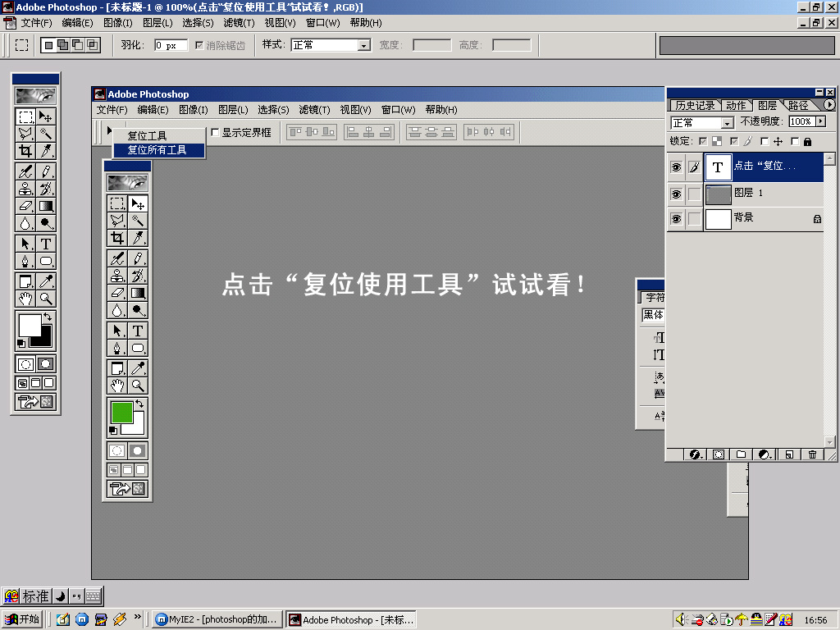Toggle the lock position (move) checkbox
The height and width of the screenshot is (630, 840).
(x=765, y=141)
